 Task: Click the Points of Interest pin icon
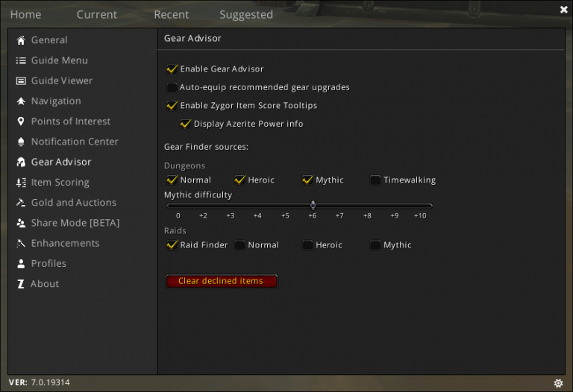[x=21, y=121]
